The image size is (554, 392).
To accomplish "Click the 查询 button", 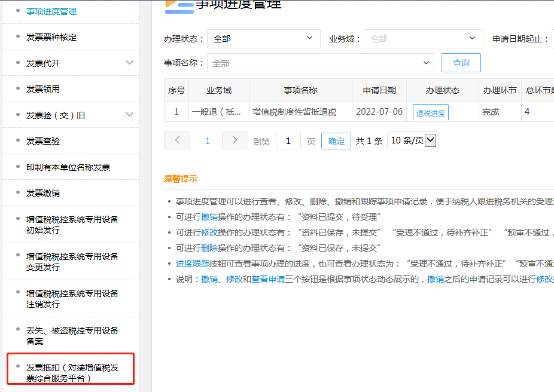I will click(461, 62).
